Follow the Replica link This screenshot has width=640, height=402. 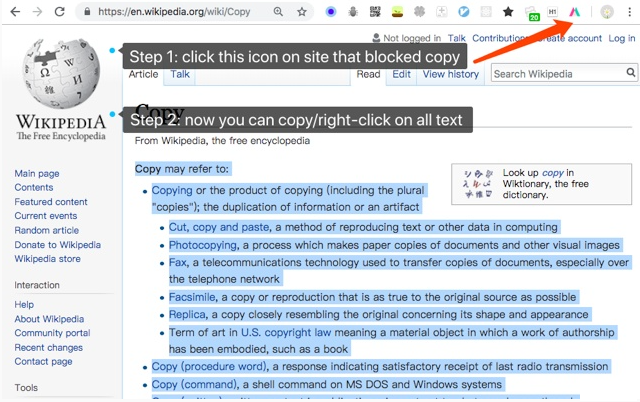pyautogui.click(x=187, y=314)
